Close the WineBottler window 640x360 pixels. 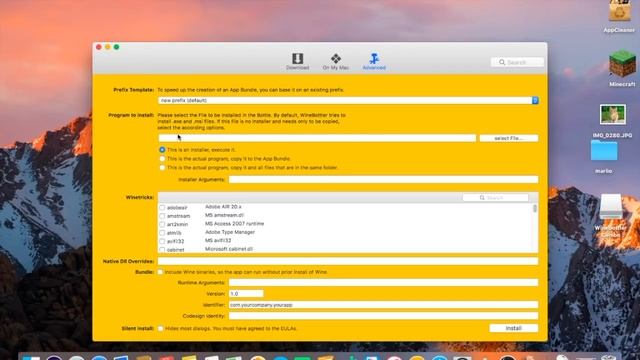pos(99,47)
